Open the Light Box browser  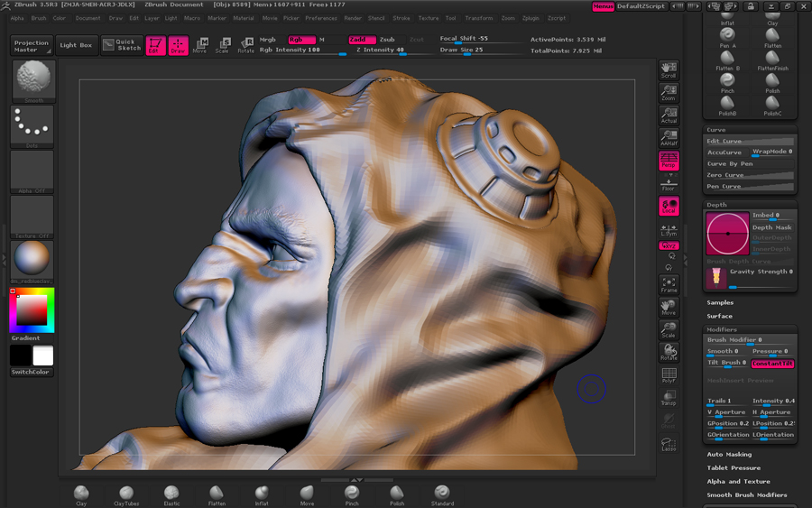point(76,46)
